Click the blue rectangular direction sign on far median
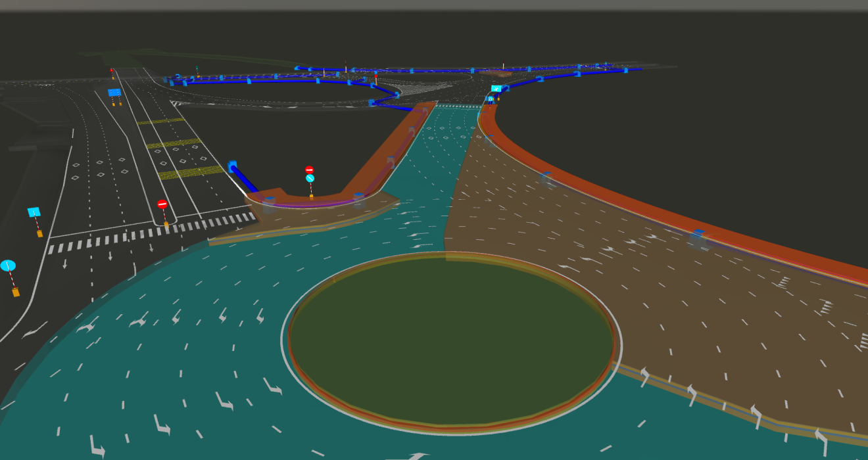 (x=114, y=93)
